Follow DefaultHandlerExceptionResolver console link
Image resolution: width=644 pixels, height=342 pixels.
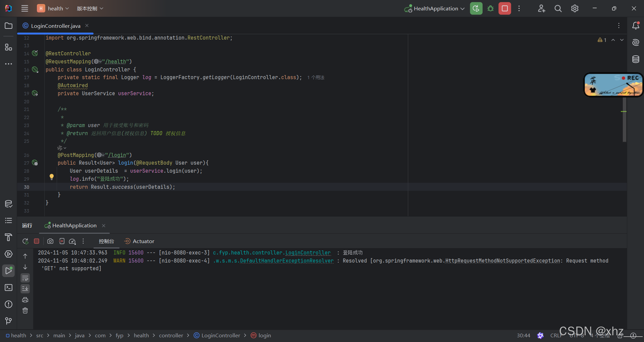point(287,261)
